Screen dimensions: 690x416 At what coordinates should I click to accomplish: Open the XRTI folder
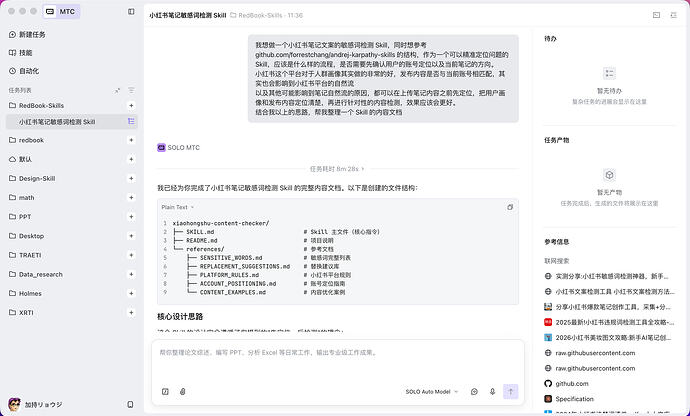[x=21, y=313]
